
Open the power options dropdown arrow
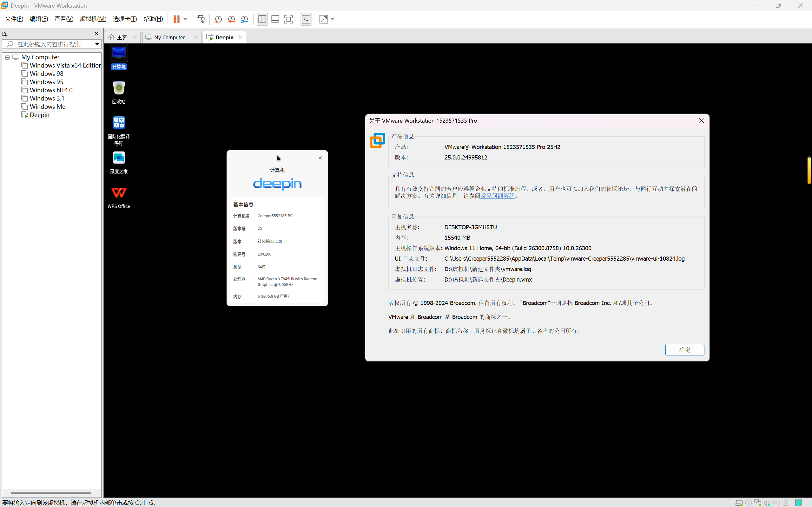[185, 19]
